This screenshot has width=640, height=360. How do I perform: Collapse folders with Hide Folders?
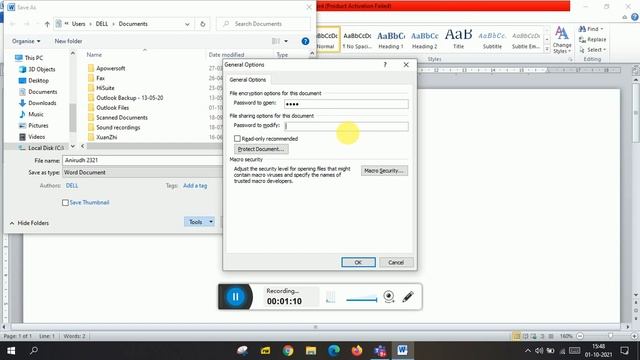pyautogui.click(x=29, y=223)
